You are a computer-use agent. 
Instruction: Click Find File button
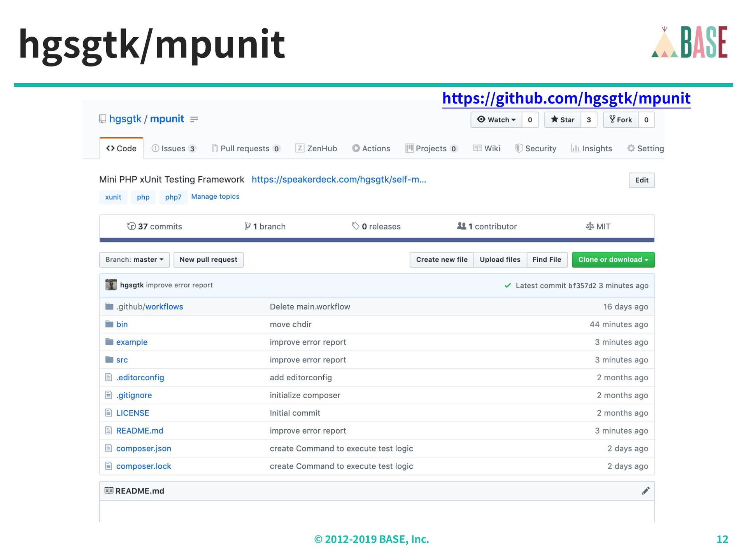point(547,260)
